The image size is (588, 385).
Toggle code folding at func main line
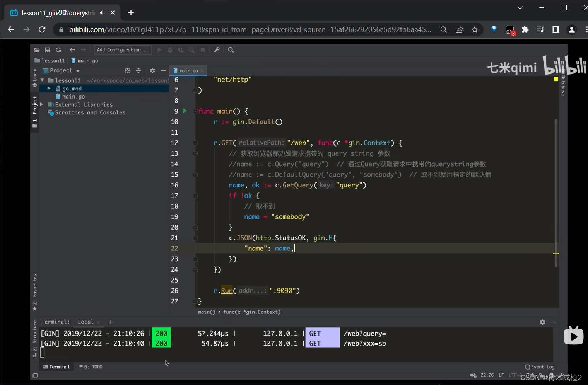tap(195, 111)
